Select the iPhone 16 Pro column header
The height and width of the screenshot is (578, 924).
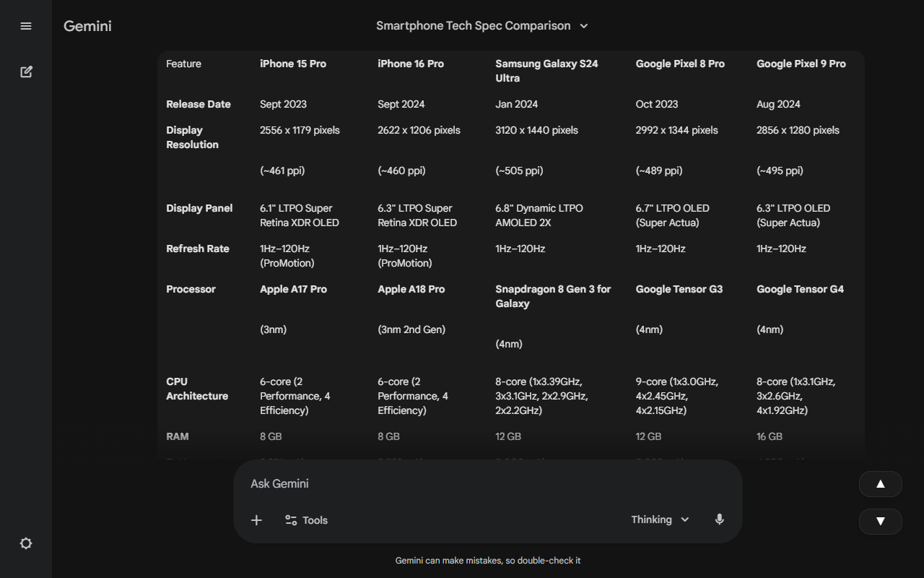click(411, 64)
